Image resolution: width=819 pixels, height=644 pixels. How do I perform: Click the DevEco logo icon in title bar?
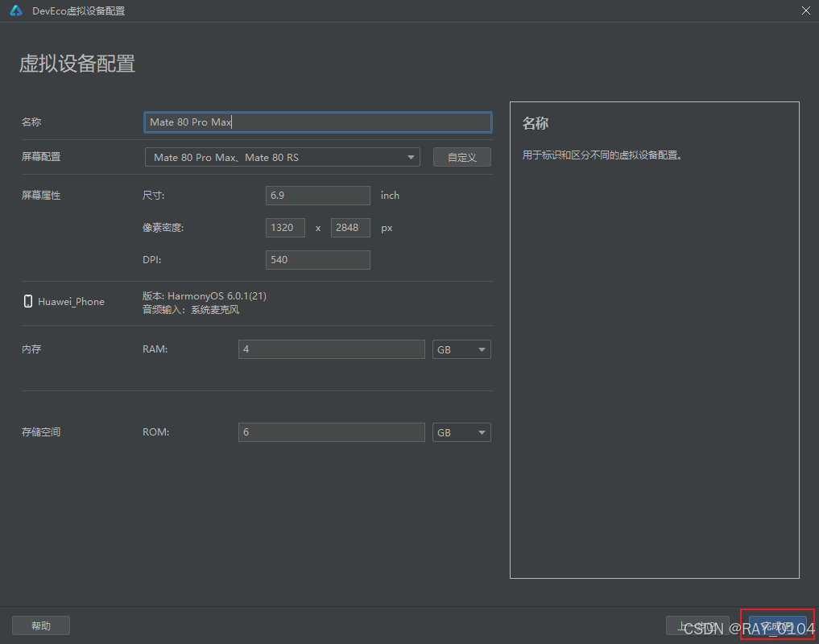point(16,10)
